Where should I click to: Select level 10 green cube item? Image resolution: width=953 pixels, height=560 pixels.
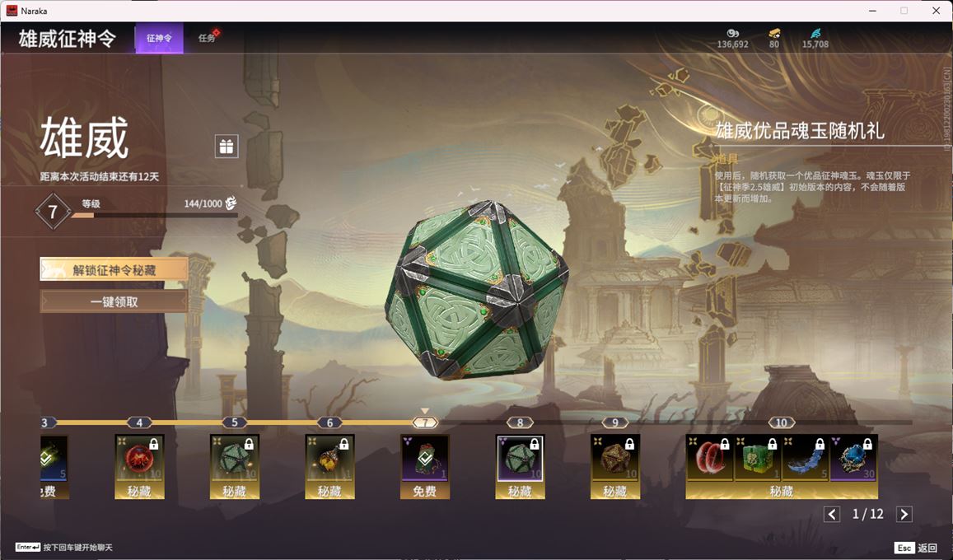click(x=758, y=459)
